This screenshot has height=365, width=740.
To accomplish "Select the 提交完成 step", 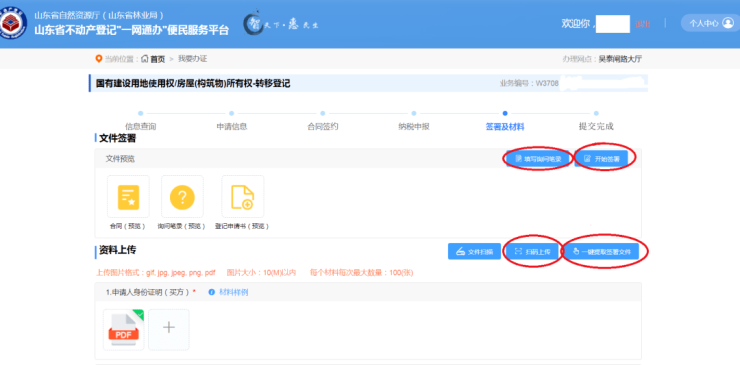I will [x=596, y=127].
